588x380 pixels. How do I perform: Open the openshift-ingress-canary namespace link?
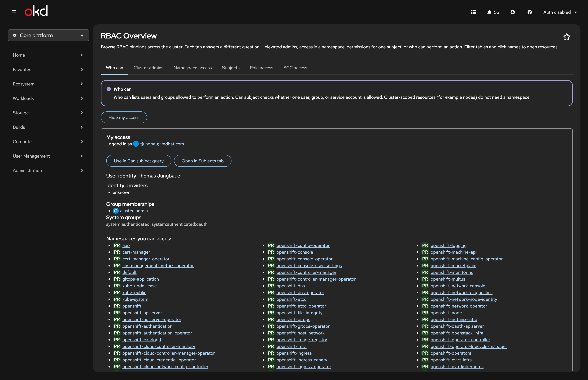click(x=302, y=360)
